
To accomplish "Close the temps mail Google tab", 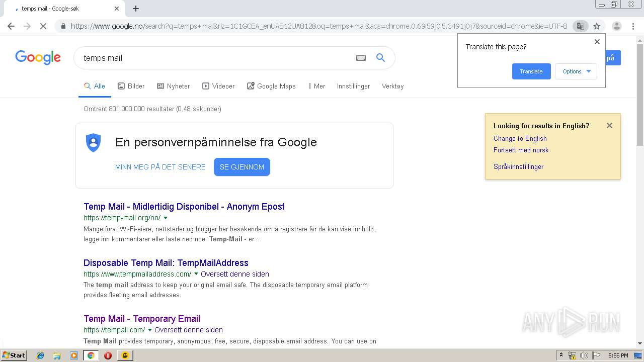I will tap(117, 9).
